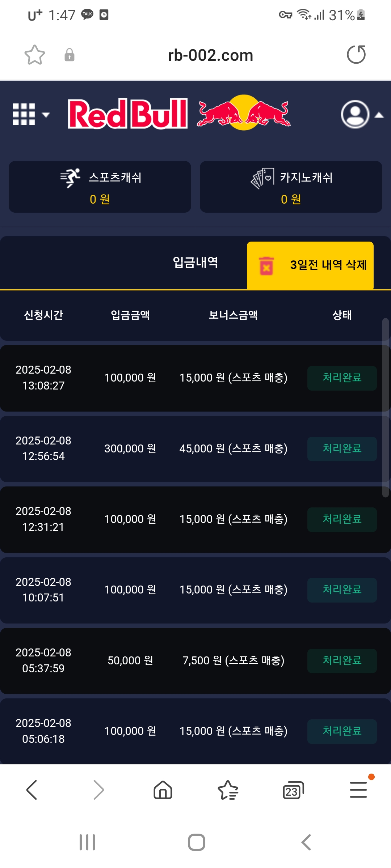
Task: Collapse the profile arrow next to avatar
Action: (379, 115)
